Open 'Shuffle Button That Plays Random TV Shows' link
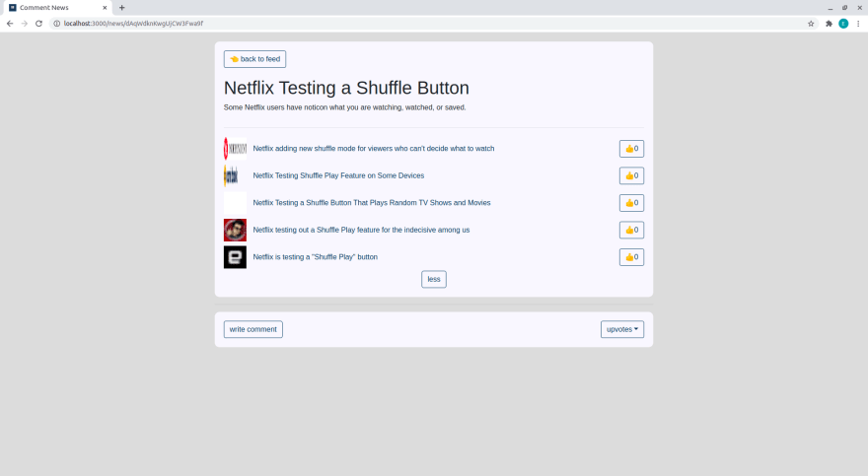 coord(372,203)
